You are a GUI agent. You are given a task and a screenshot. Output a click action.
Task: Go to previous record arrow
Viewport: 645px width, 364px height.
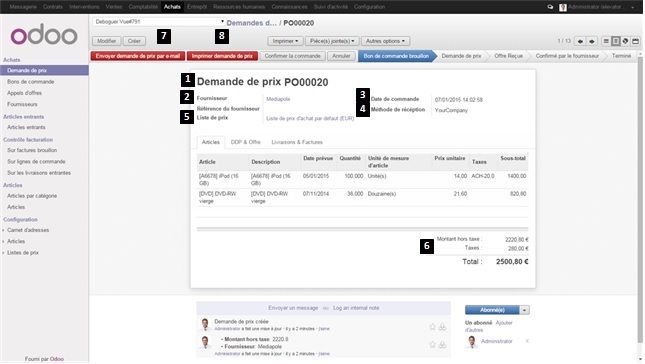pyautogui.click(x=580, y=41)
